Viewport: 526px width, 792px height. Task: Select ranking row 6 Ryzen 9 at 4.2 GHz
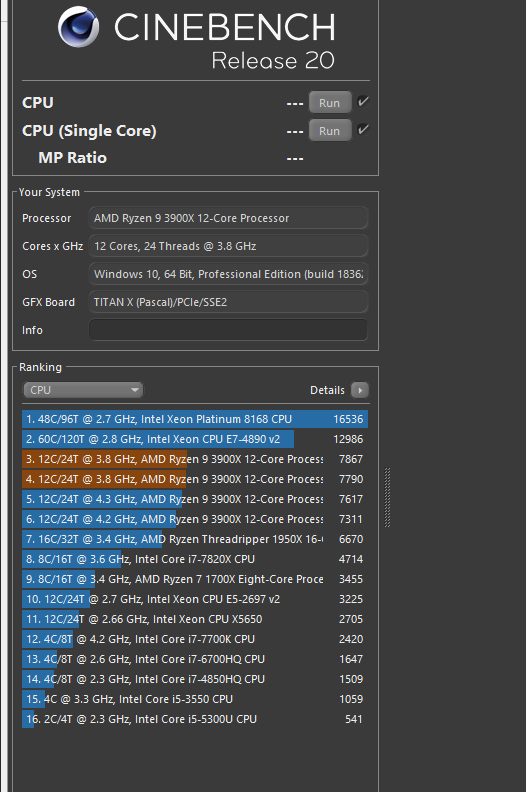[195, 519]
